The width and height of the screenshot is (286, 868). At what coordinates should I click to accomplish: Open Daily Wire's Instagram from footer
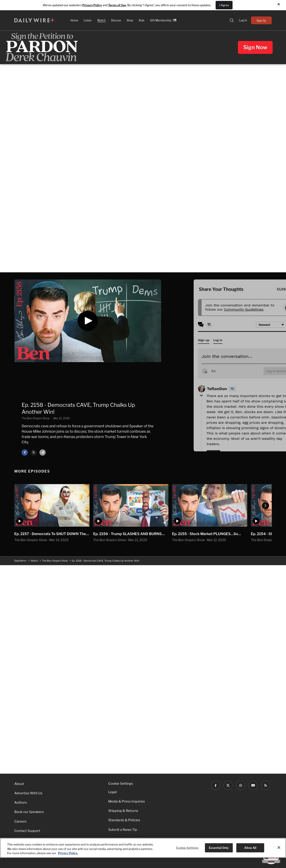(241, 785)
